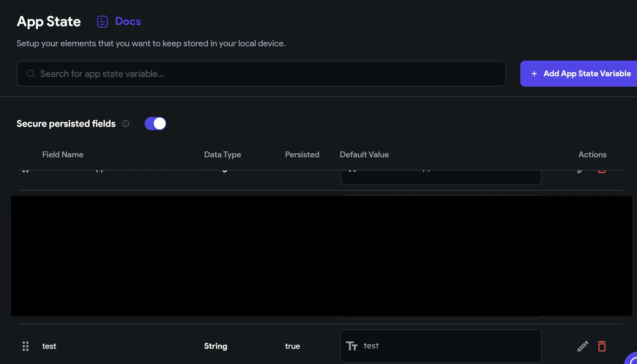Screen dimensions: 637x364
Task: Open the chat bubble in the corner
Action: pyautogui.click(x=632, y=359)
